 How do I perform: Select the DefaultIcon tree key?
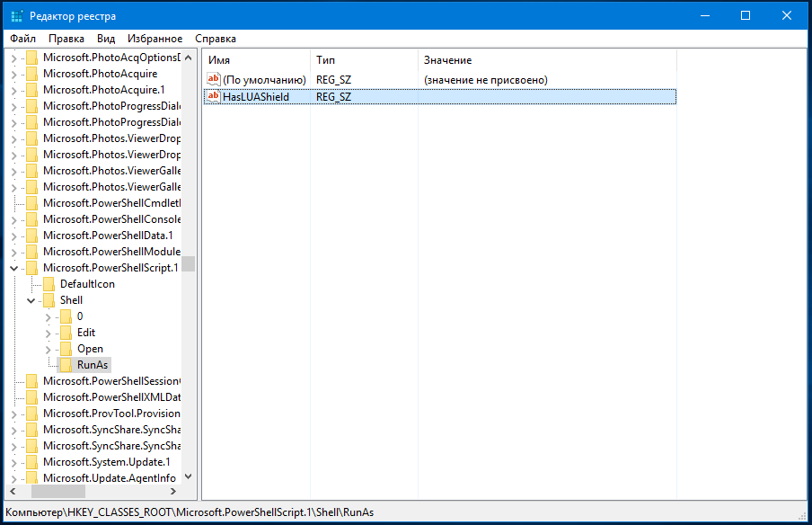pos(87,284)
